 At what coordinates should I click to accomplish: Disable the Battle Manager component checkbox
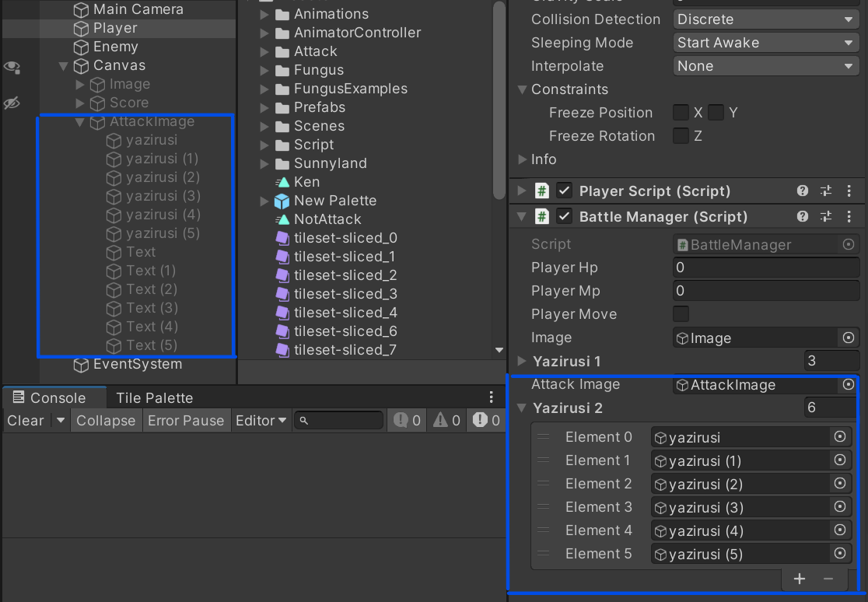(564, 216)
